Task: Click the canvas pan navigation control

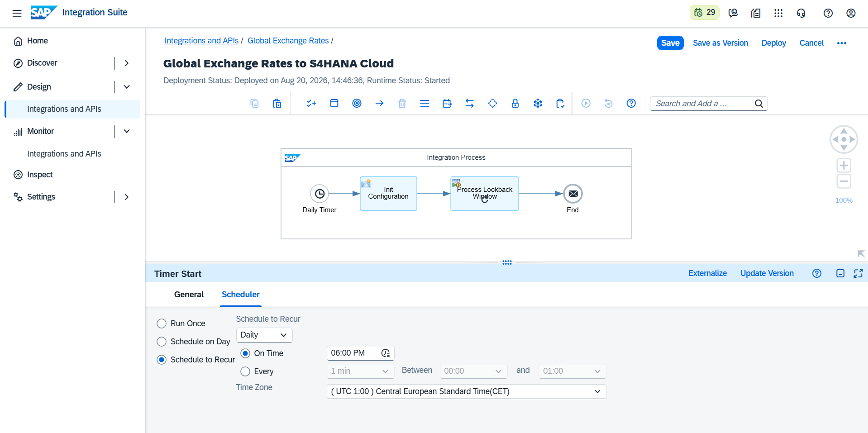Action: (844, 139)
